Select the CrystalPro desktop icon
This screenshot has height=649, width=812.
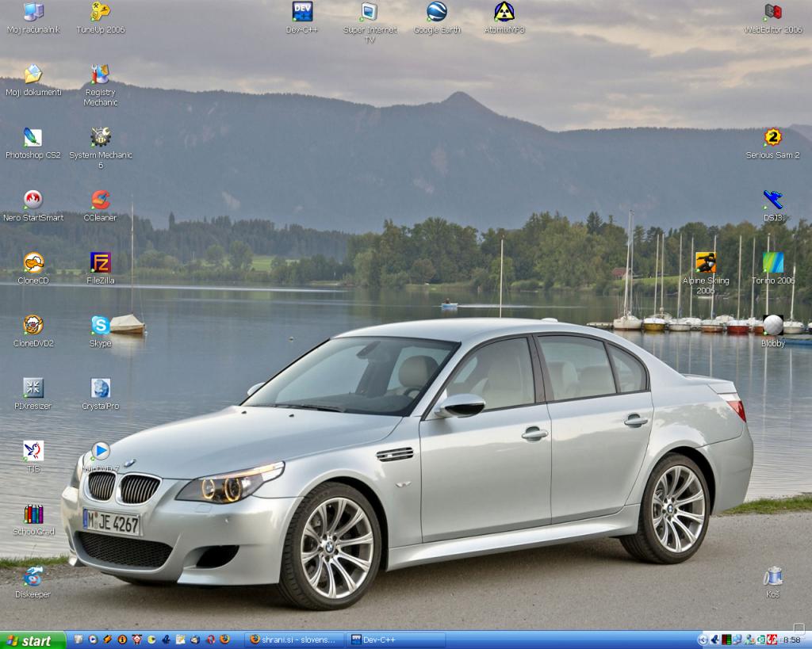(x=101, y=394)
